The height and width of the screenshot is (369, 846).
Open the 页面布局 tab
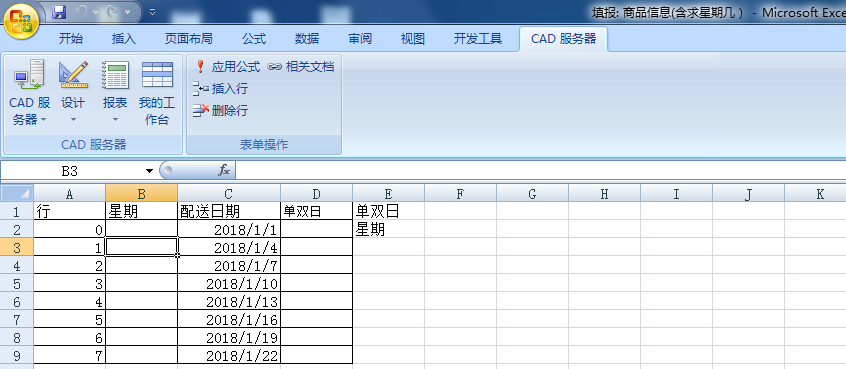[188, 39]
